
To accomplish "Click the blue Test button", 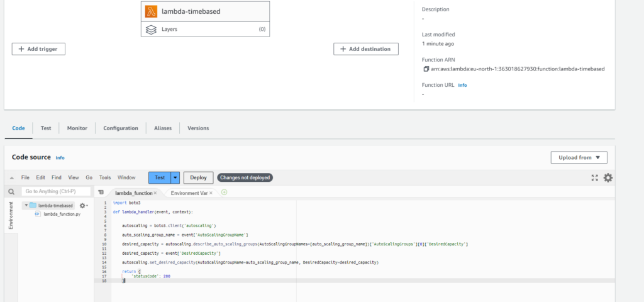I will (160, 177).
